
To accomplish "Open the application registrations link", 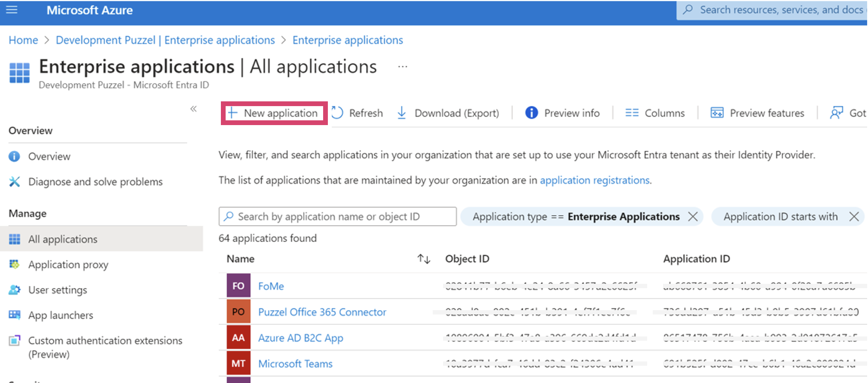I will (594, 180).
